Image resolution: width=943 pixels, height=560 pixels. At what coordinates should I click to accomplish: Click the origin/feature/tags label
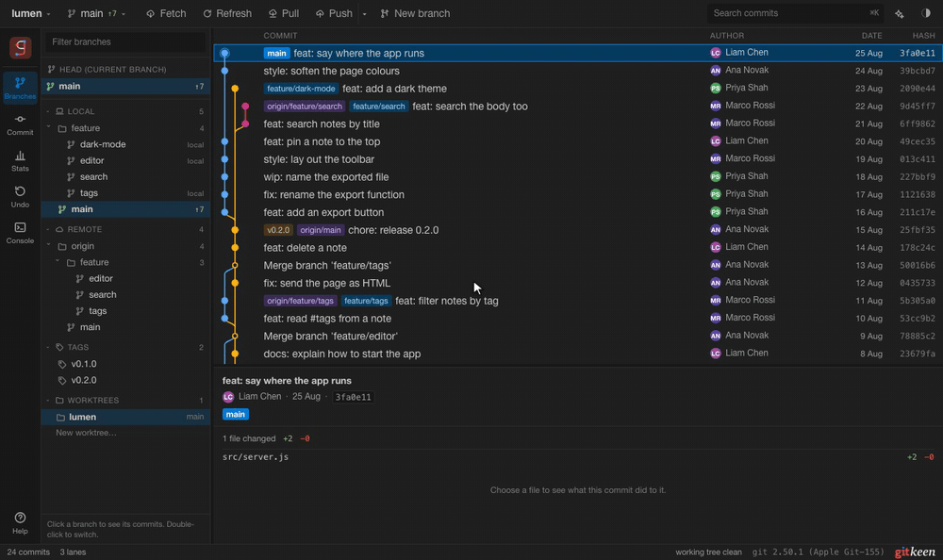click(300, 301)
